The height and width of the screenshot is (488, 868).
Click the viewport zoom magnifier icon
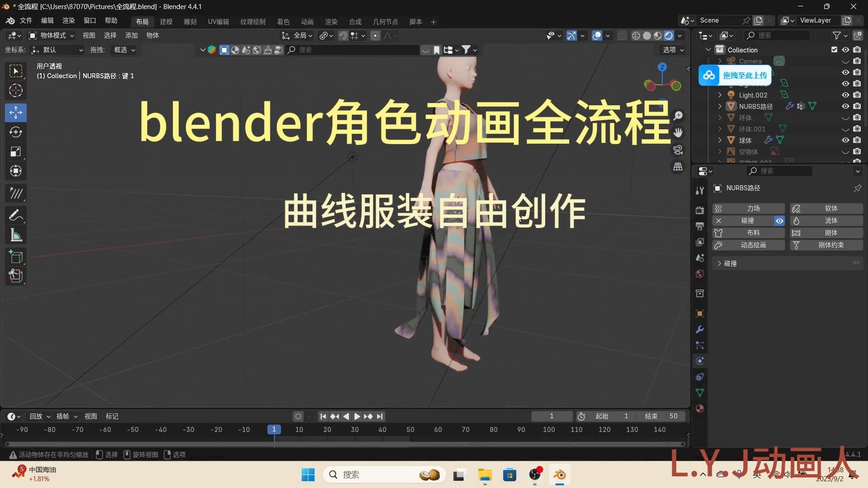coord(678,116)
